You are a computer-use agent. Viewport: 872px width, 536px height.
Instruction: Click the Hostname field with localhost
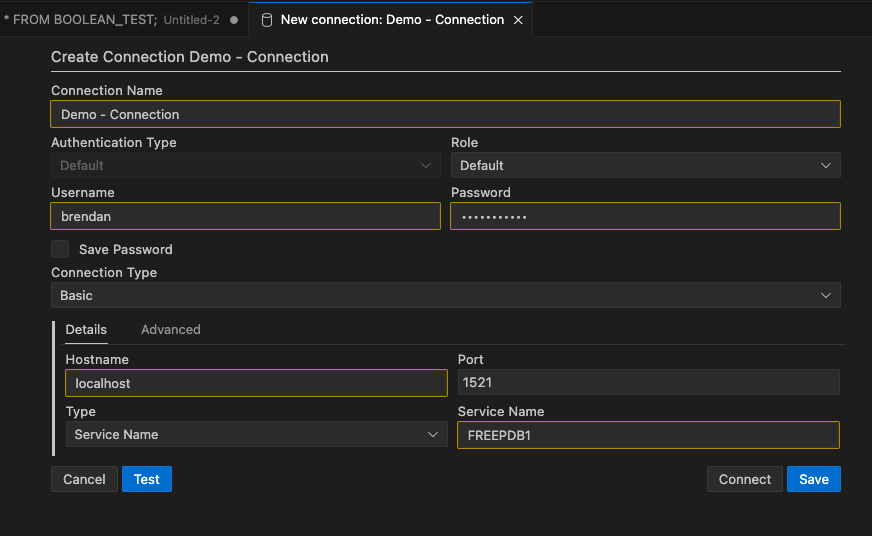(256, 383)
